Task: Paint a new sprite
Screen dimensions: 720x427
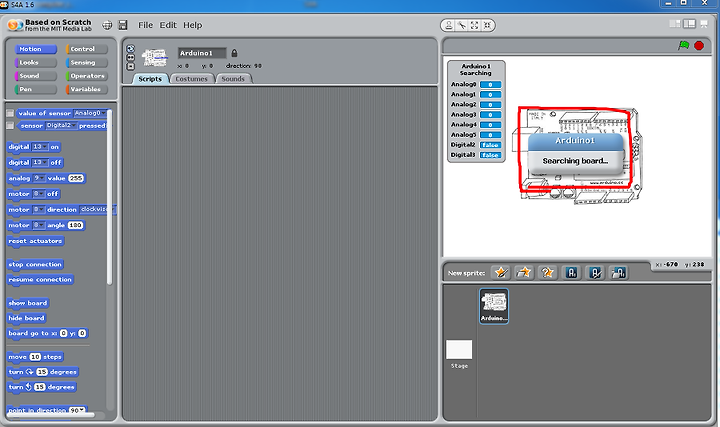Action: tap(501, 273)
